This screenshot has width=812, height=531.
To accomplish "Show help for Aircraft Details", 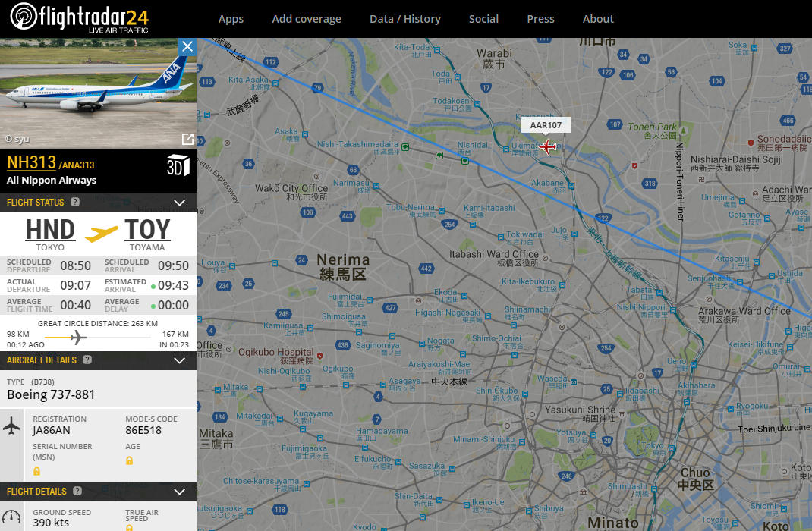I will tap(87, 360).
